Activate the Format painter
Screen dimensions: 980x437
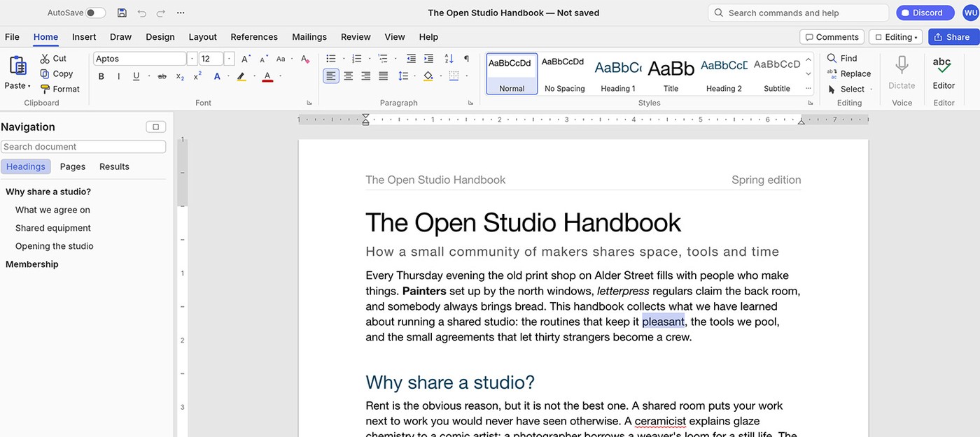point(59,89)
